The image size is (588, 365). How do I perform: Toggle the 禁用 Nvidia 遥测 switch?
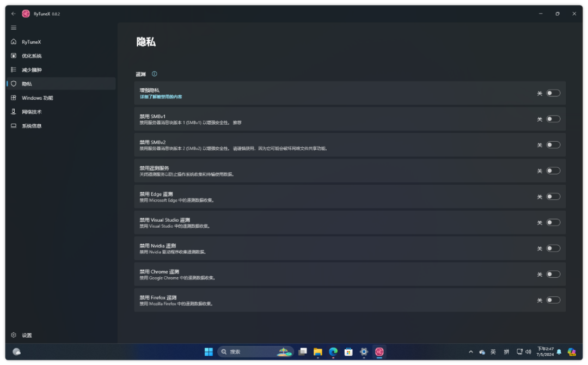tap(553, 248)
